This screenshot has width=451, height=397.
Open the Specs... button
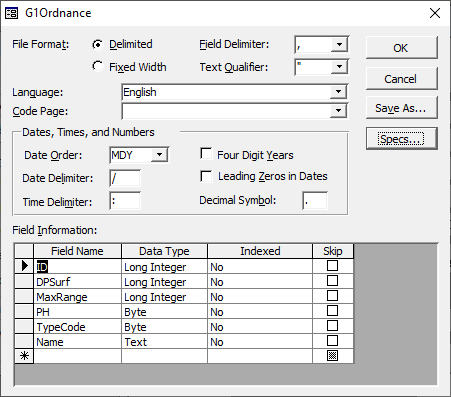pyautogui.click(x=402, y=138)
